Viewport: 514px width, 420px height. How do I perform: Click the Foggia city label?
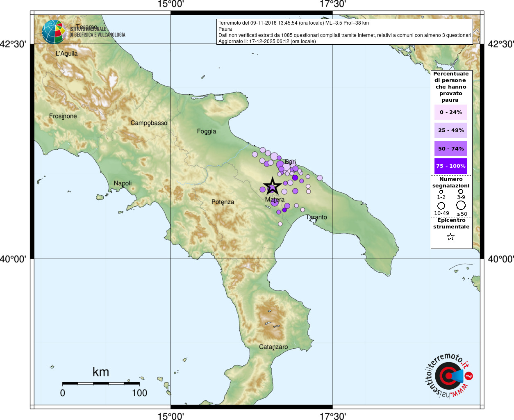pos(206,131)
